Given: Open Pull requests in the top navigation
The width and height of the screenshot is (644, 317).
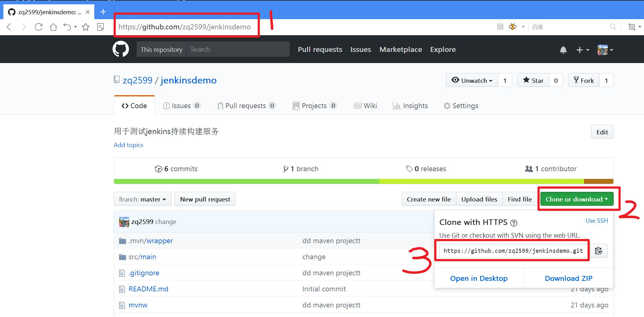Looking at the screenshot, I should [x=320, y=49].
